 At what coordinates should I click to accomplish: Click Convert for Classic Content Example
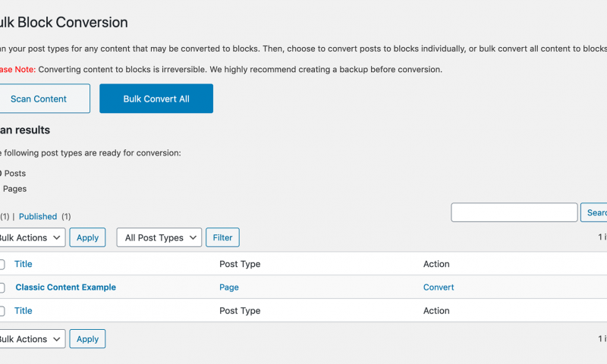(x=439, y=287)
